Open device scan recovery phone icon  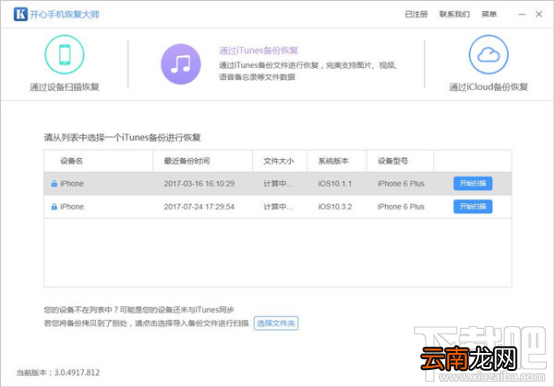pyautogui.click(x=64, y=54)
